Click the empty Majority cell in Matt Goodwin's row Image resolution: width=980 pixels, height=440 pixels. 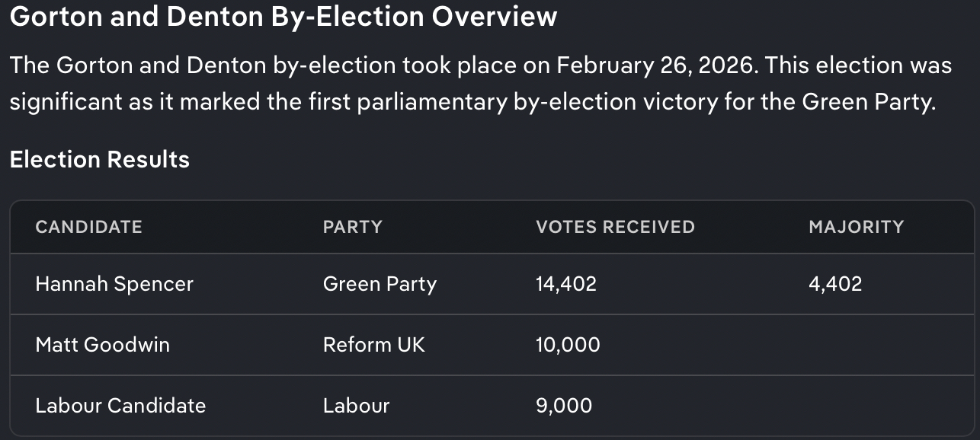click(876, 345)
